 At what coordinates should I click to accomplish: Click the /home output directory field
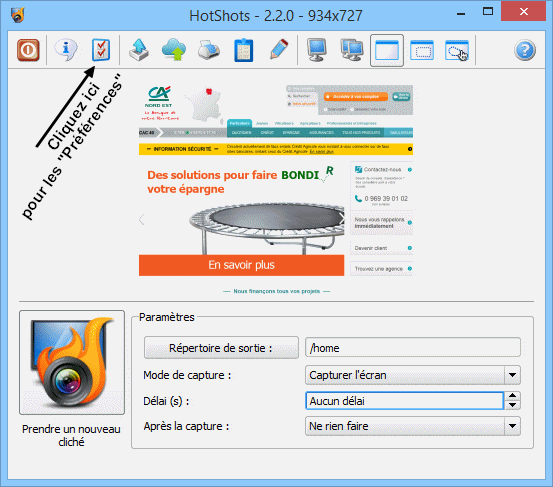413,348
